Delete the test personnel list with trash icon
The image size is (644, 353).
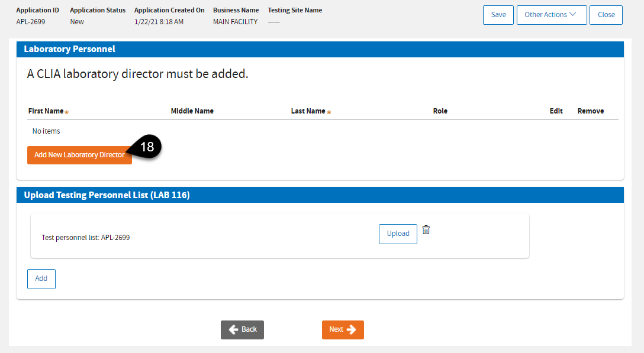coord(426,230)
